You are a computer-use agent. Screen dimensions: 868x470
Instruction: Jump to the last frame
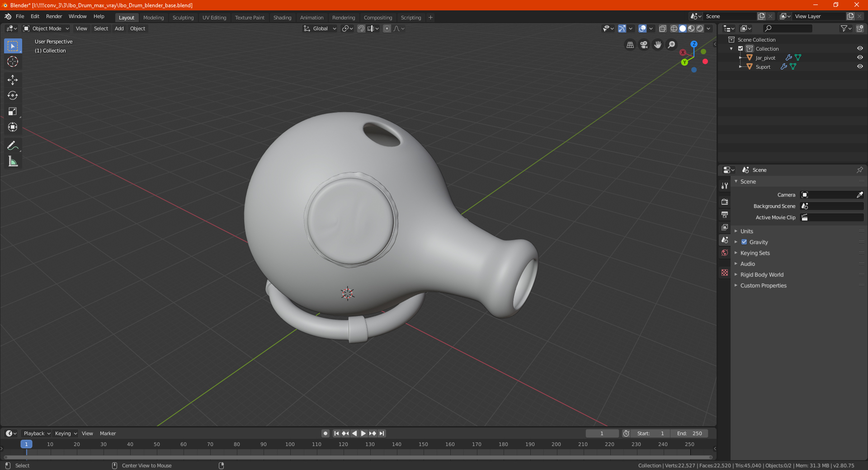[x=382, y=433]
